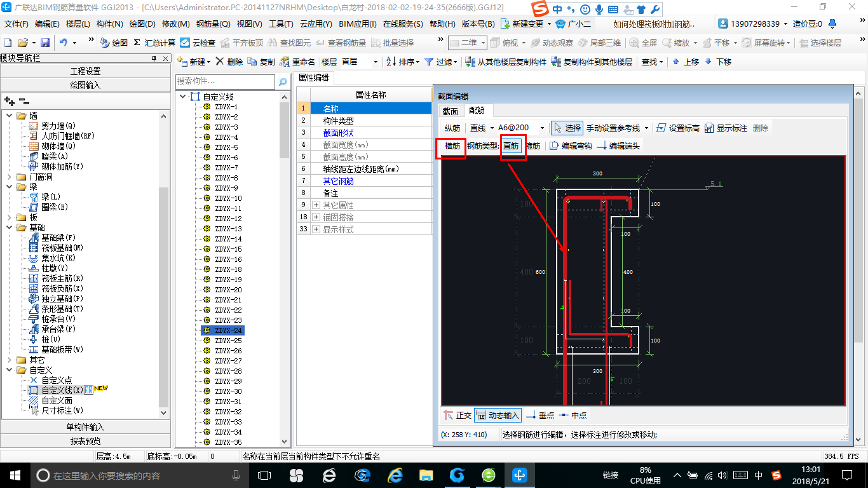
Task: Select 纵筋 longitudinal rebar mode
Action: click(452, 128)
